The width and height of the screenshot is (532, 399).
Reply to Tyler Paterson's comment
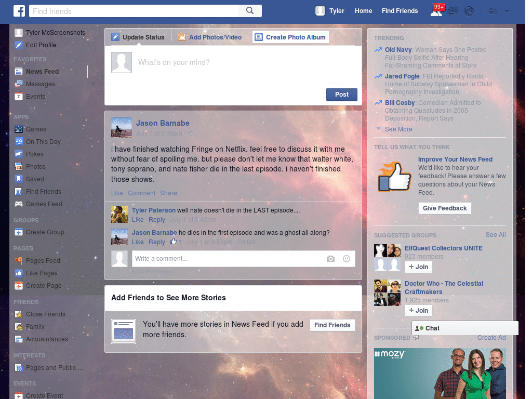[x=157, y=220]
